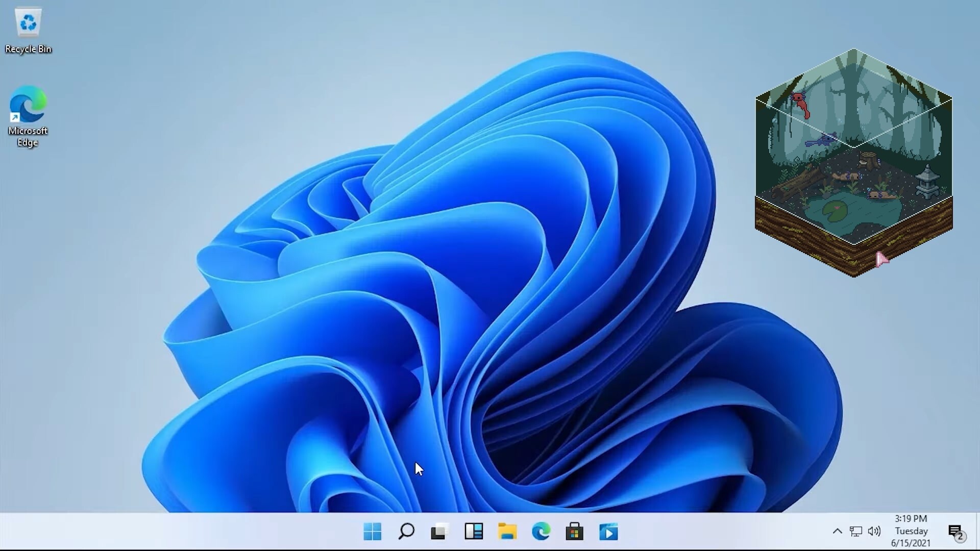Viewport: 980px width, 551px height.
Task: Click the forest pixel-art hexagon widget
Action: [x=854, y=163]
